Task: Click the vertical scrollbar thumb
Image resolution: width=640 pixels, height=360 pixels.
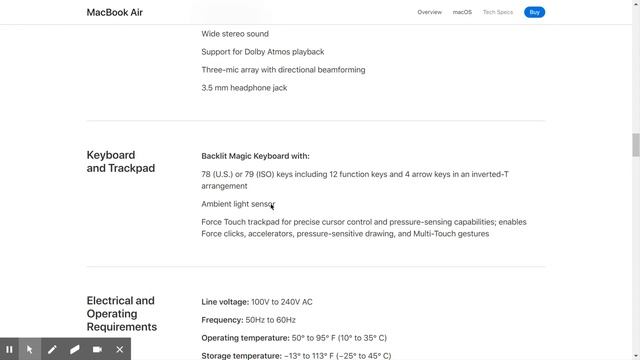Action: [x=636, y=144]
